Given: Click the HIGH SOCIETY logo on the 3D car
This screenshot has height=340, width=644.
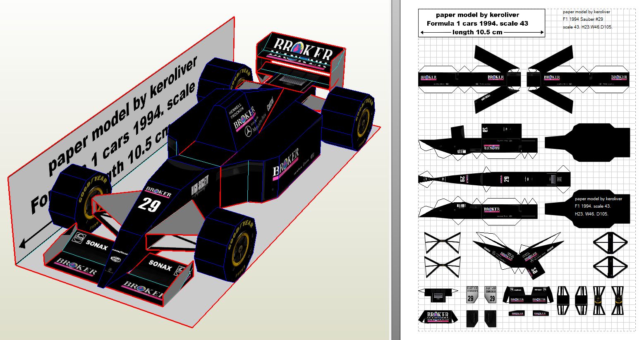Looking at the screenshot, I should pyautogui.click(x=200, y=185).
